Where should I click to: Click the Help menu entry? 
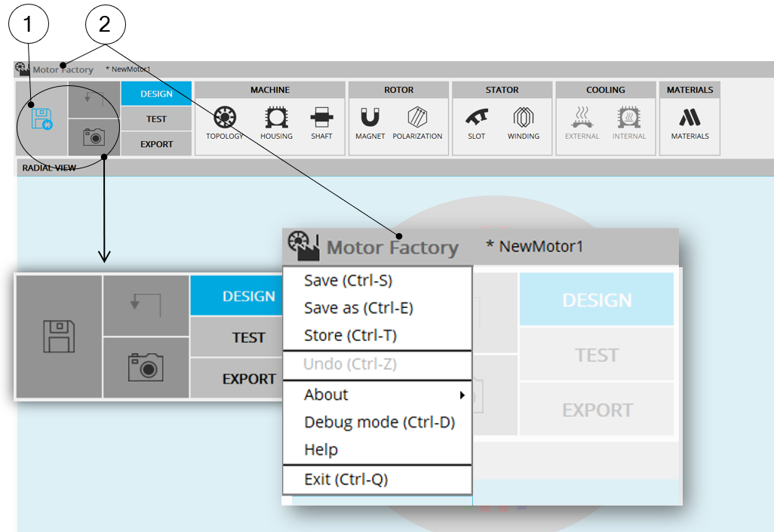pos(321,450)
